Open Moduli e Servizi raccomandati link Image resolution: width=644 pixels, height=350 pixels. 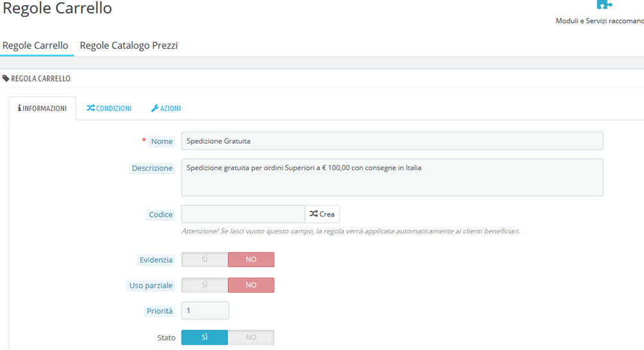(600, 21)
